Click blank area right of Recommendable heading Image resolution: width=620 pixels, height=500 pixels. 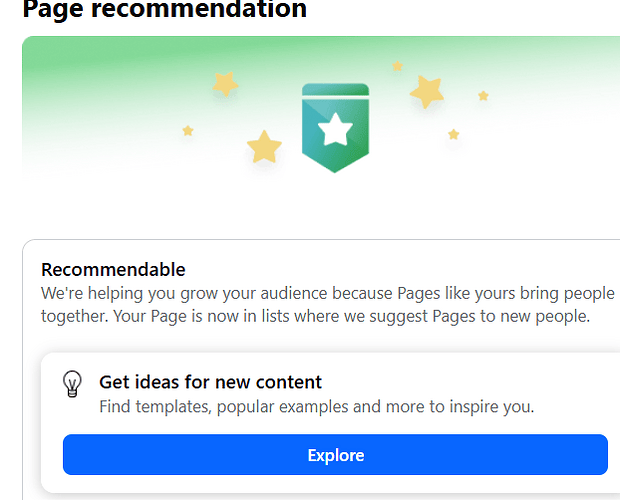pyautogui.click(x=400, y=270)
